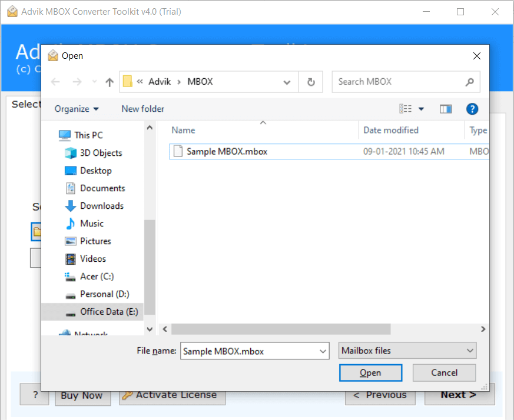The width and height of the screenshot is (514, 420).
Task: Sort by Type column header
Action: (x=478, y=130)
